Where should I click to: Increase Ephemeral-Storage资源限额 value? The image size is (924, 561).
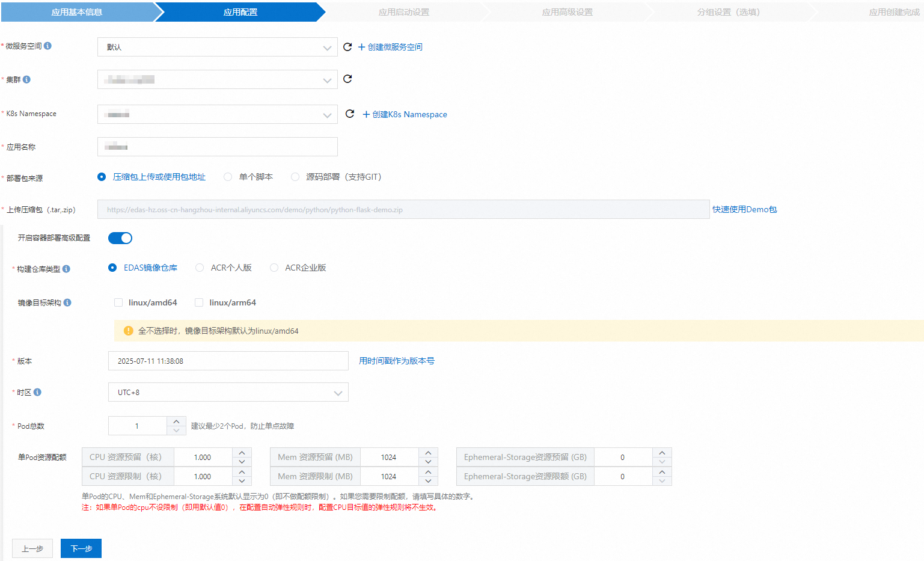662,472
